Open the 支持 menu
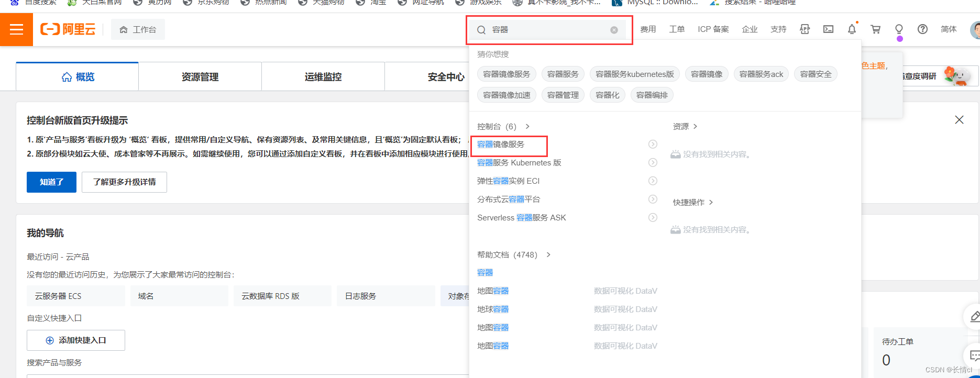The image size is (980, 378). (778, 29)
